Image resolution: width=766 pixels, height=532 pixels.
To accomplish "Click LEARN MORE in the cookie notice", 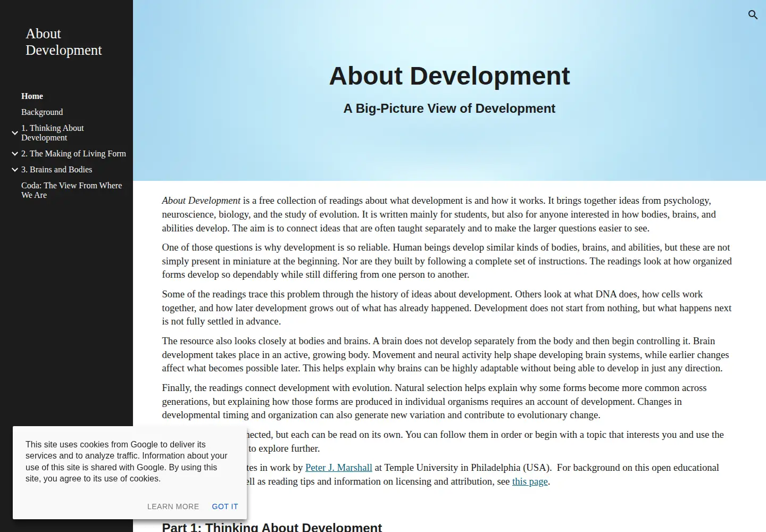I will click(173, 506).
